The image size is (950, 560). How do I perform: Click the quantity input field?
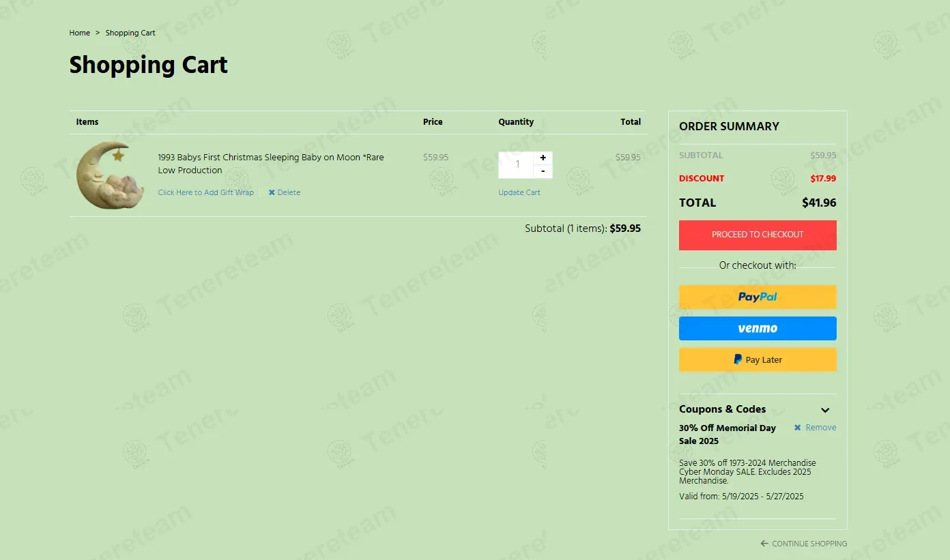(516, 164)
